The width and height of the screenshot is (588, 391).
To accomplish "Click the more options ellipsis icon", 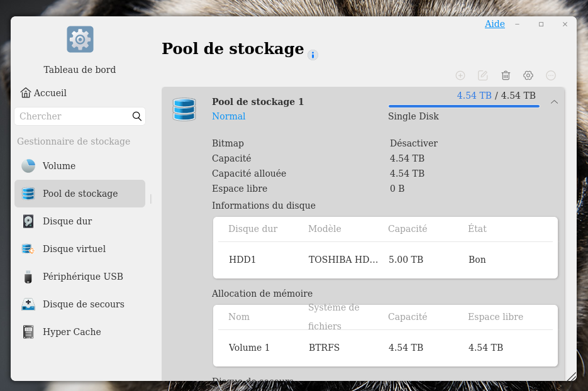I will [551, 75].
